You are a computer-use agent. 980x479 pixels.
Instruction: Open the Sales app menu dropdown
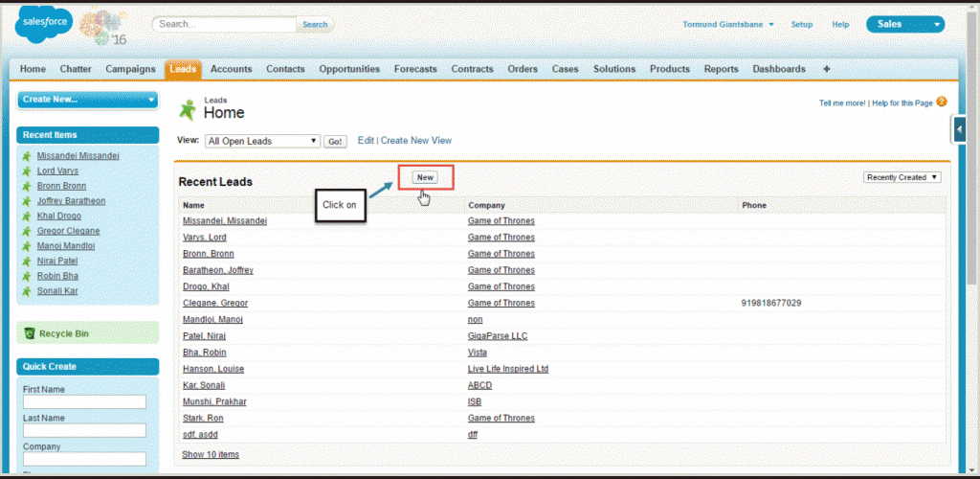(905, 24)
